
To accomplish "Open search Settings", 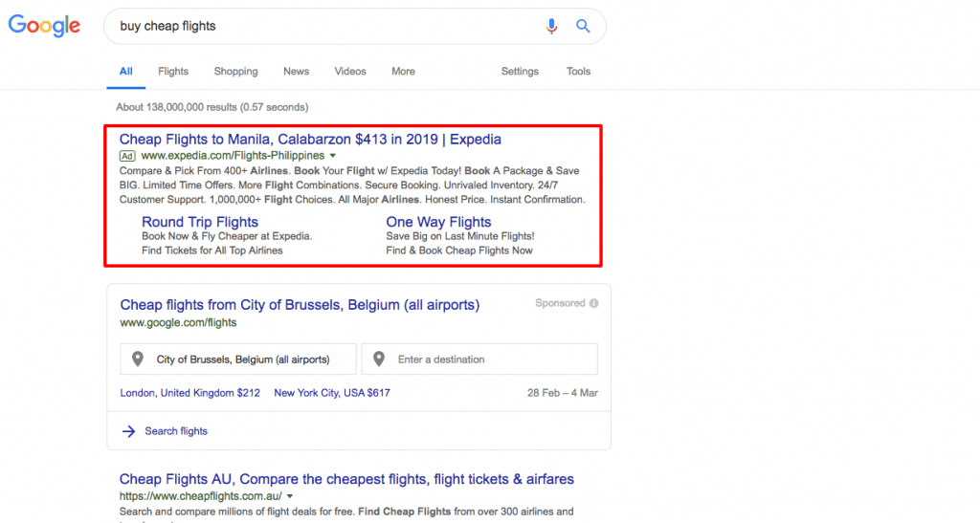I will pyautogui.click(x=520, y=71).
